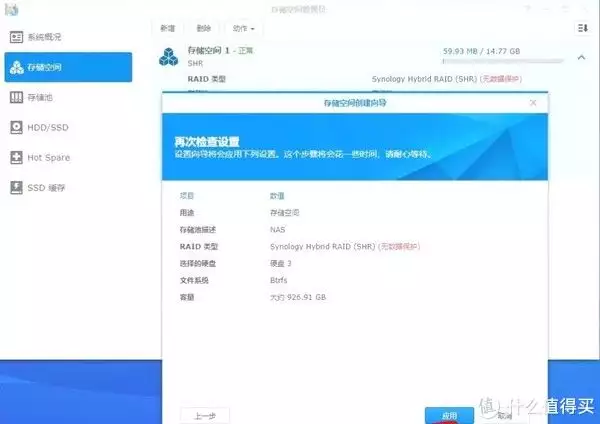Viewport: 600px width, 424px height.
Task: Click the 存储池描述 row label
Action: click(x=198, y=230)
